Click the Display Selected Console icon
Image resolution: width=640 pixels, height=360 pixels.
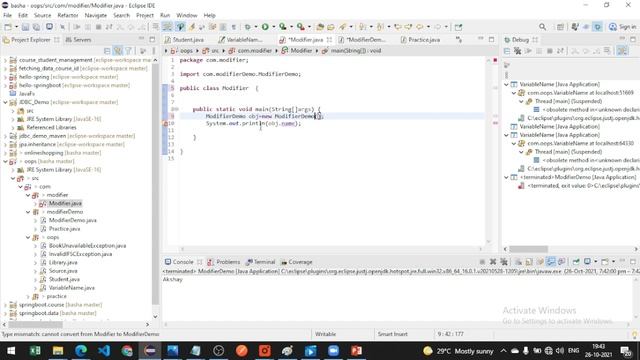588,262
